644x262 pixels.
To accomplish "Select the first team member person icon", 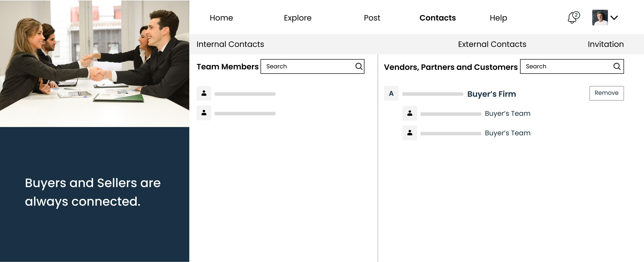I will click(204, 93).
